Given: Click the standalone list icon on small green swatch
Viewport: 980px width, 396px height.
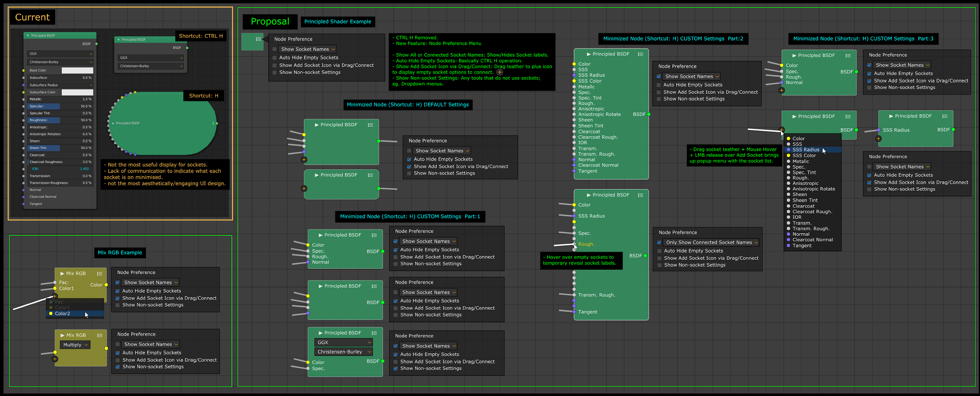Looking at the screenshot, I should [x=258, y=39].
